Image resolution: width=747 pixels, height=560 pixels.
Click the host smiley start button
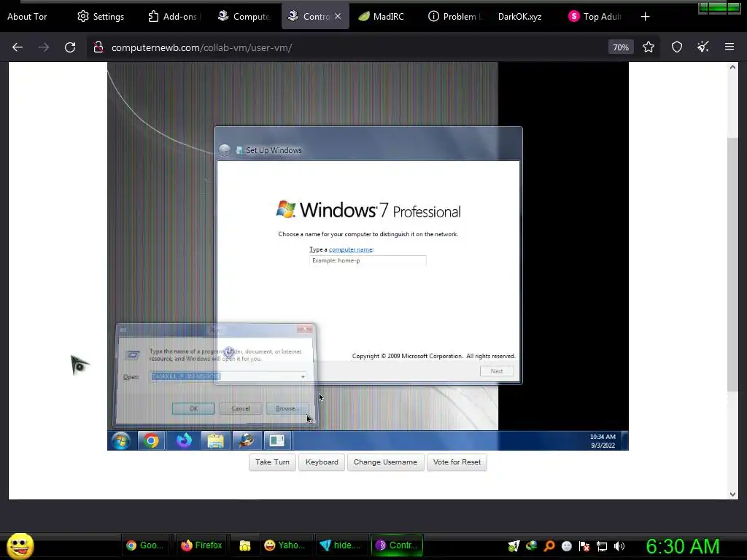pos(20,545)
